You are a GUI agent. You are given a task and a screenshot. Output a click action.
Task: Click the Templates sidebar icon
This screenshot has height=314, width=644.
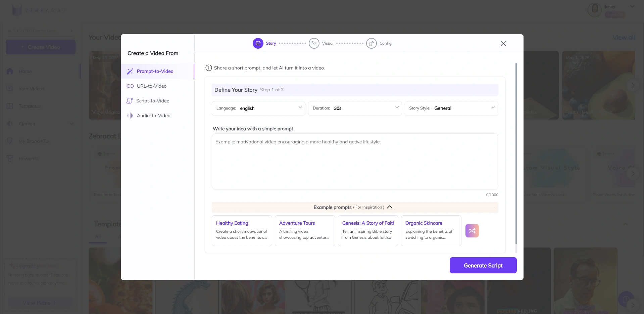tap(10, 106)
